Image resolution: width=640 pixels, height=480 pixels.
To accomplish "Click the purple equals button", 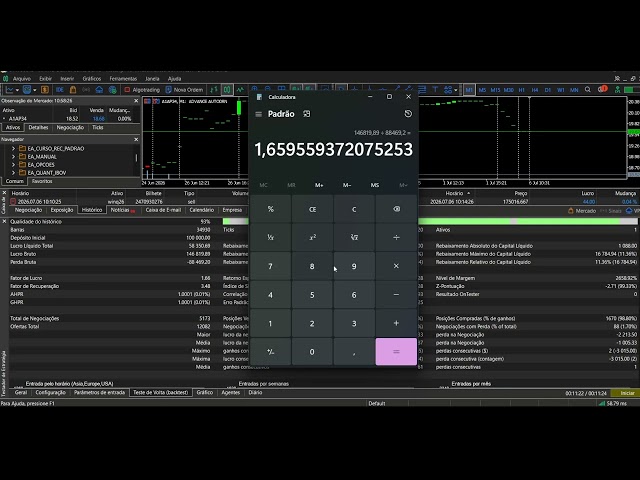I will point(396,352).
